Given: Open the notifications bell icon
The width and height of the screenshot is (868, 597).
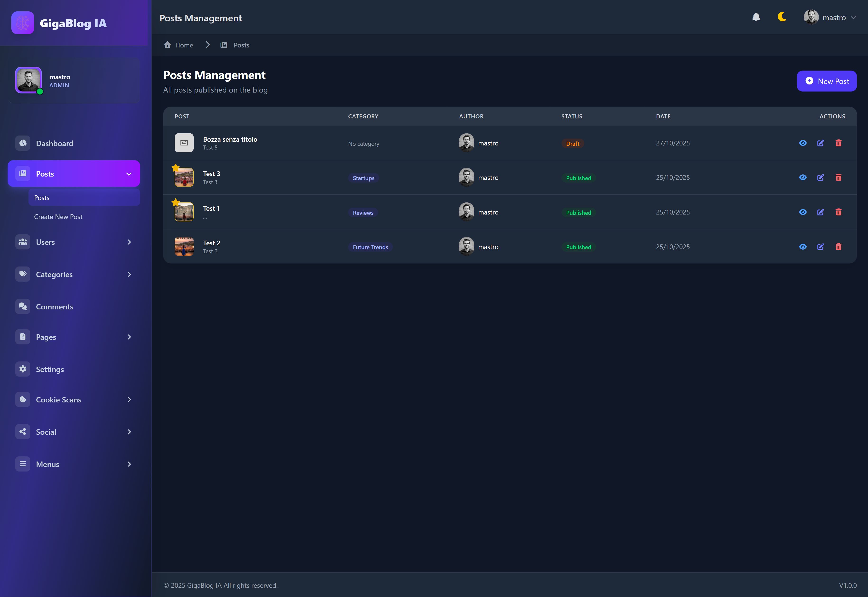Looking at the screenshot, I should coord(756,17).
